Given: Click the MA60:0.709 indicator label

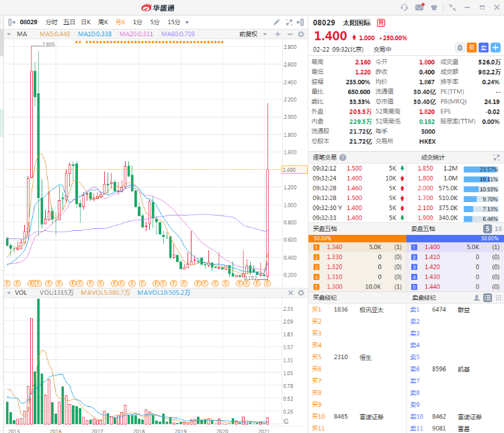Looking at the screenshot, I should pyautogui.click(x=178, y=34).
